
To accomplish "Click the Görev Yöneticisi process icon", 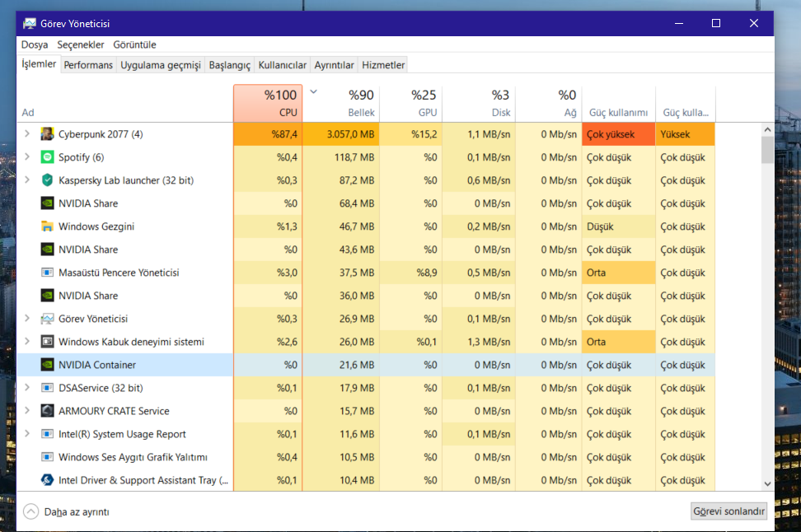I will pos(47,319).
